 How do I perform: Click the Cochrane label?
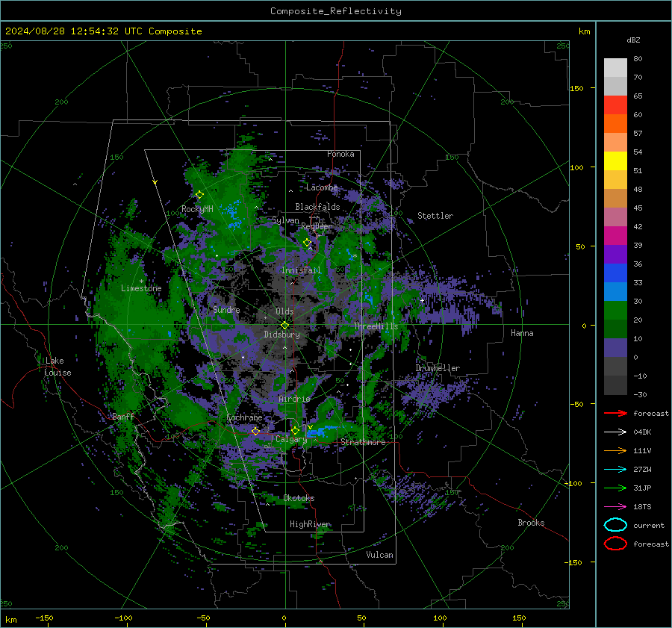[x=244, y=417]
